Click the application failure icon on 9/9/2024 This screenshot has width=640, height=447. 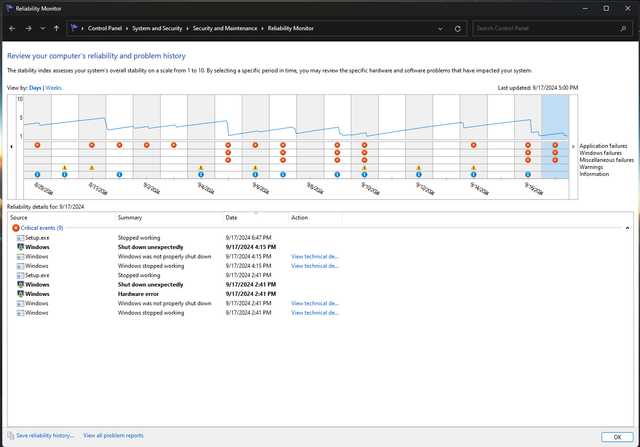337,145
